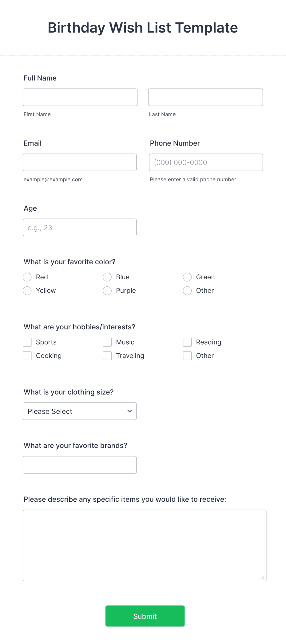Screen dimensions: 286x644
Task: Check the Sports hobby checkbox
Action: tap(27, 342)
